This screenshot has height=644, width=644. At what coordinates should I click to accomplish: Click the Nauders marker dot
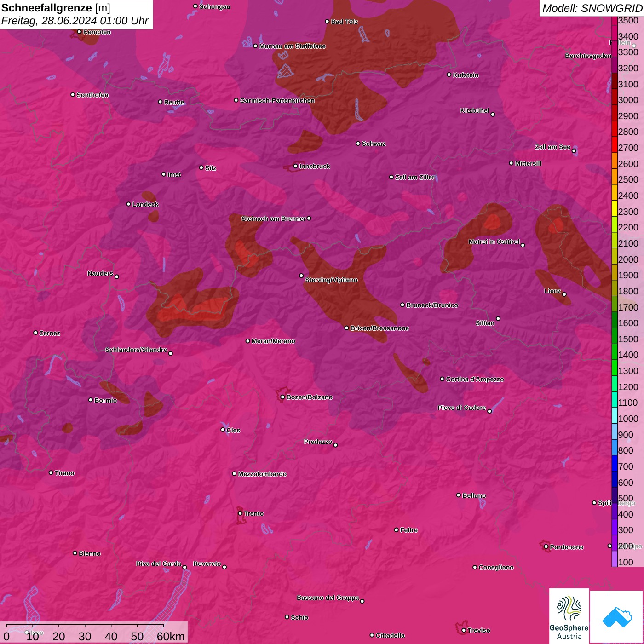tap(117, 276)
